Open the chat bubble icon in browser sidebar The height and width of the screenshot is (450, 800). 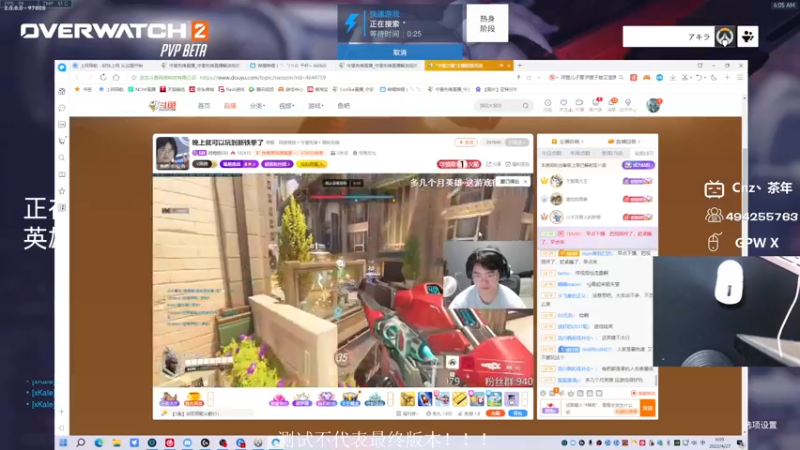pos(62,108)
